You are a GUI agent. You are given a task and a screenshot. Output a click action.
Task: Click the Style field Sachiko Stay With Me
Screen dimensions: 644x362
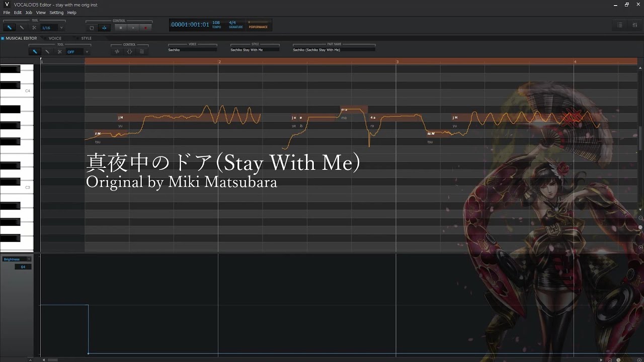tap(255, 50)
